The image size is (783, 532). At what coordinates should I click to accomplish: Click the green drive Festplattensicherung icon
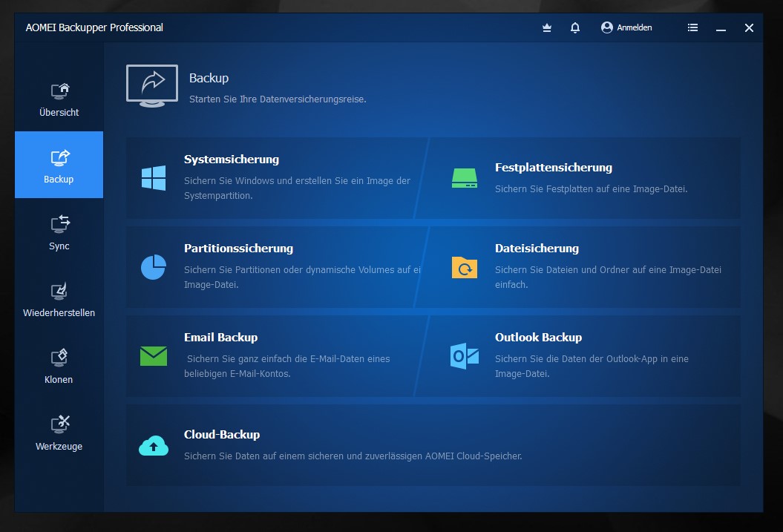(x=465, y=178)
